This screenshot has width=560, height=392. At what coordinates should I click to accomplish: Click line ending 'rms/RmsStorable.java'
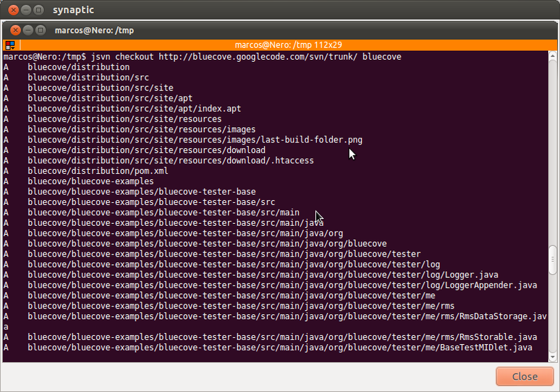282,337
